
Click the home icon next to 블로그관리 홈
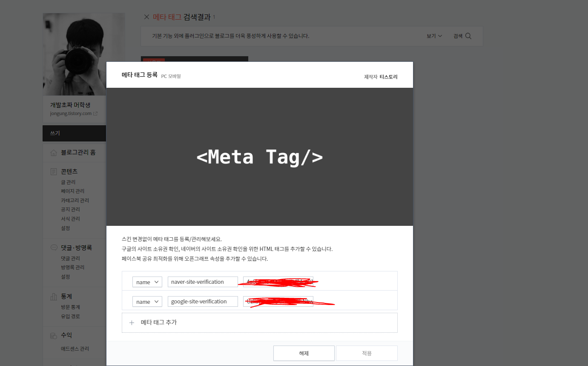click(54, 153)
